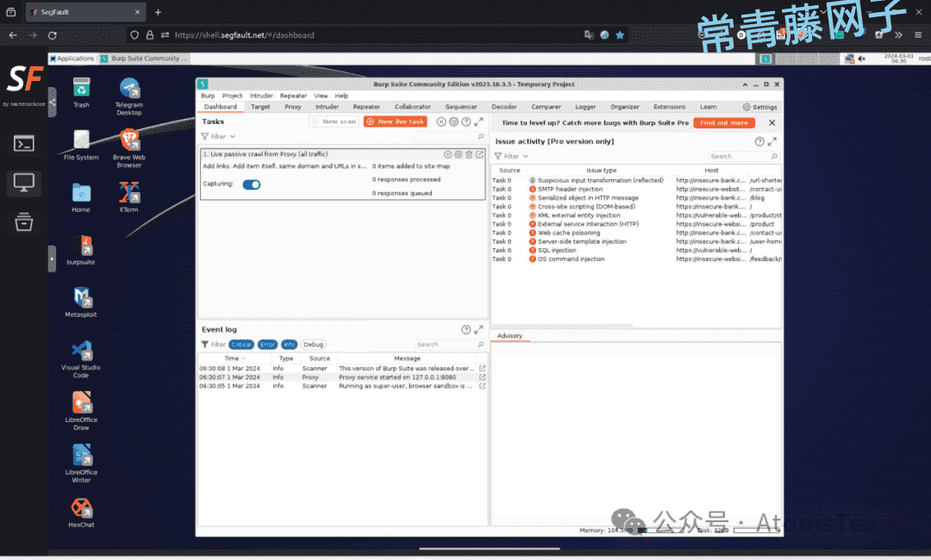Screen dimensions: 931x560
Task: Open the View menu
Action: coord(321,96)
